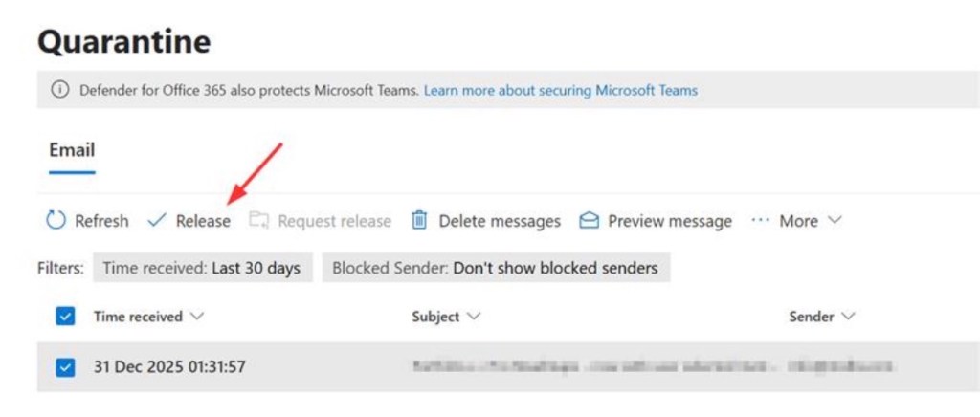Screen dimensions: 980x417
Task: Open the Sender column sort chevron
Action: tap(848, 317)
